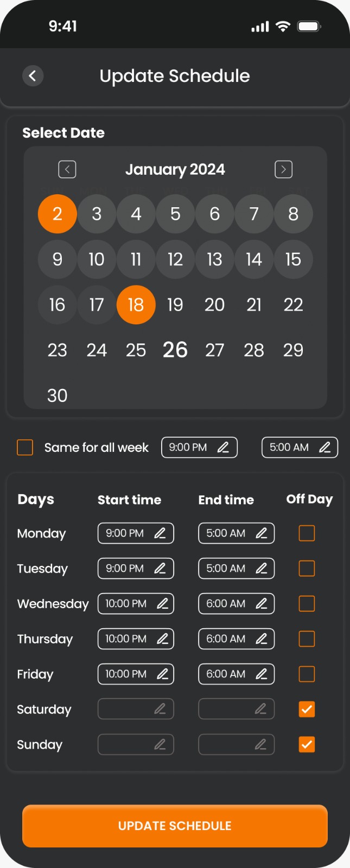Screen dimensions: 350x868
Task: Tap the back arrow icon
Action: click(x=33, y=76)
